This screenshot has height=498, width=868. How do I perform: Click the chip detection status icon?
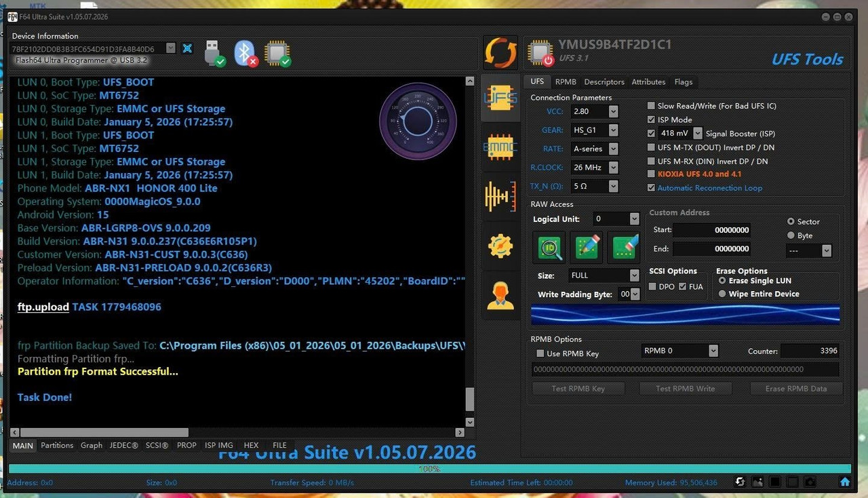tap(277, 53)
